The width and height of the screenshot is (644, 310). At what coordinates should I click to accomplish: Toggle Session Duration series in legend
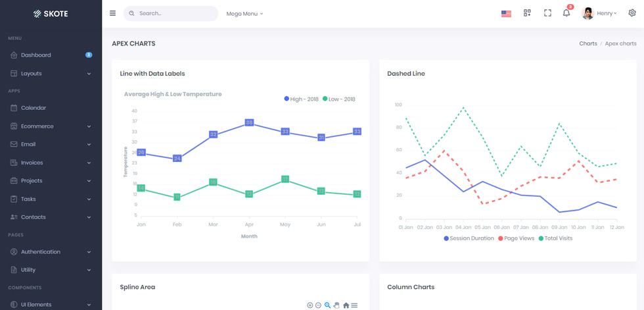click(x=469, y=238)
